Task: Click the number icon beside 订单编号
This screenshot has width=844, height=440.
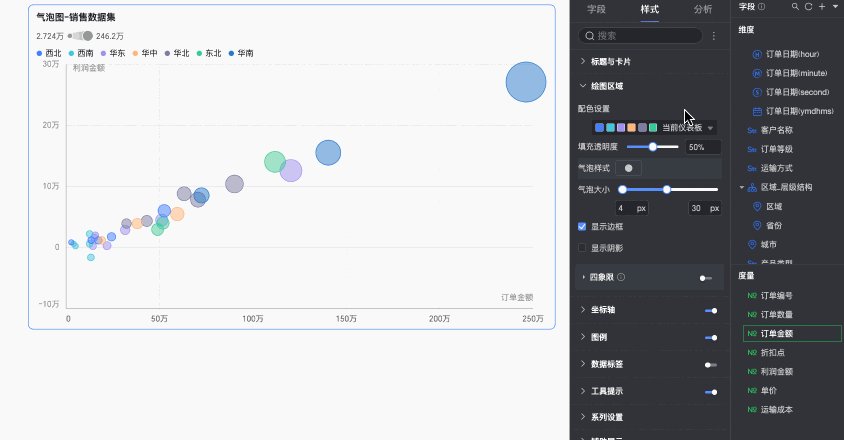Action: [x=752, y=296]
